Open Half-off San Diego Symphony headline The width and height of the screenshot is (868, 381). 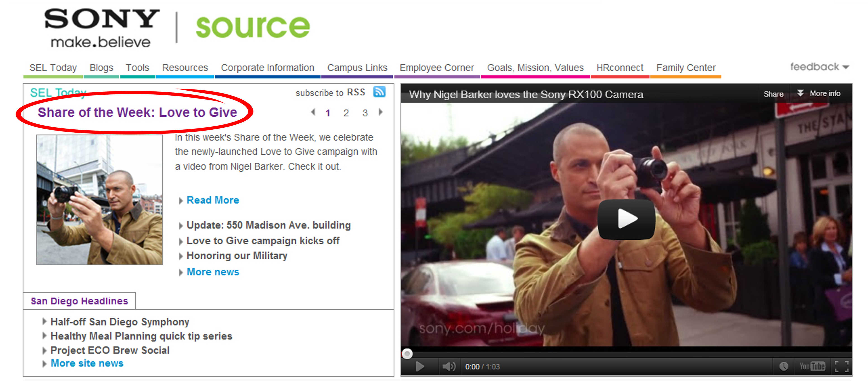[x=120, y=322]
